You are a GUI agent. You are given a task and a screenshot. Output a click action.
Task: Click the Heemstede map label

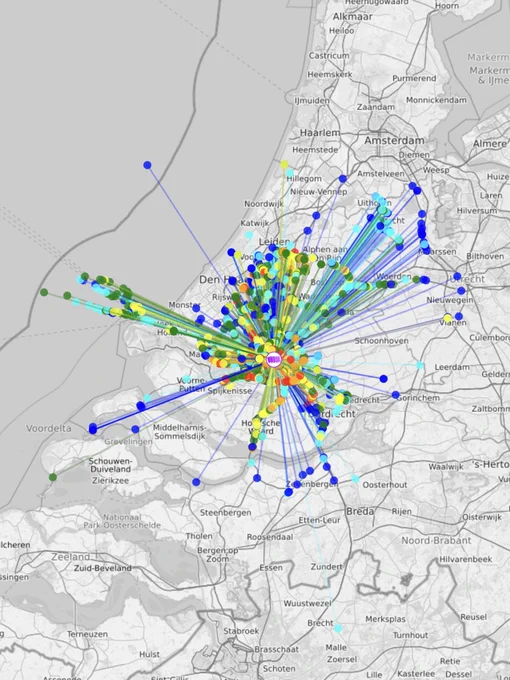click(315, 150)
